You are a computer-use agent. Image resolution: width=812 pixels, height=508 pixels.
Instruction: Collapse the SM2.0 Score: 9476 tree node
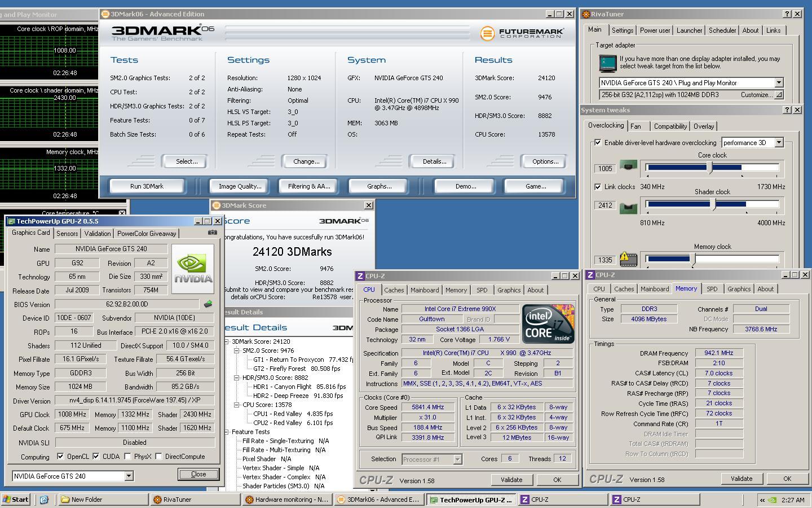[237, 351]
